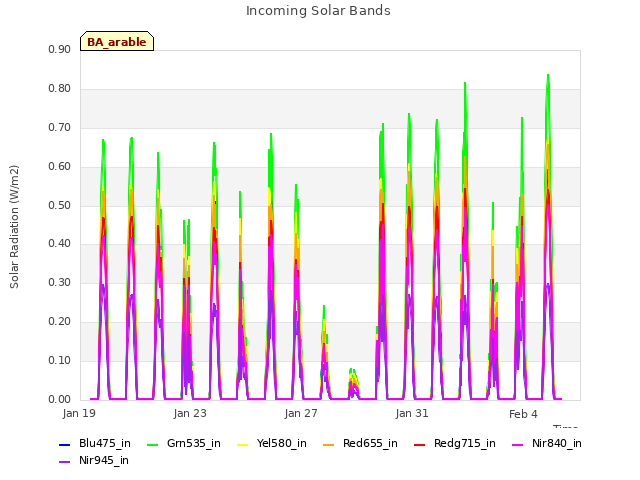Image resolution: width=640 pixels, height=480 pixels.
Task: Click the 0.20 y-axis tick label
Action: click(x=60, y=322)
